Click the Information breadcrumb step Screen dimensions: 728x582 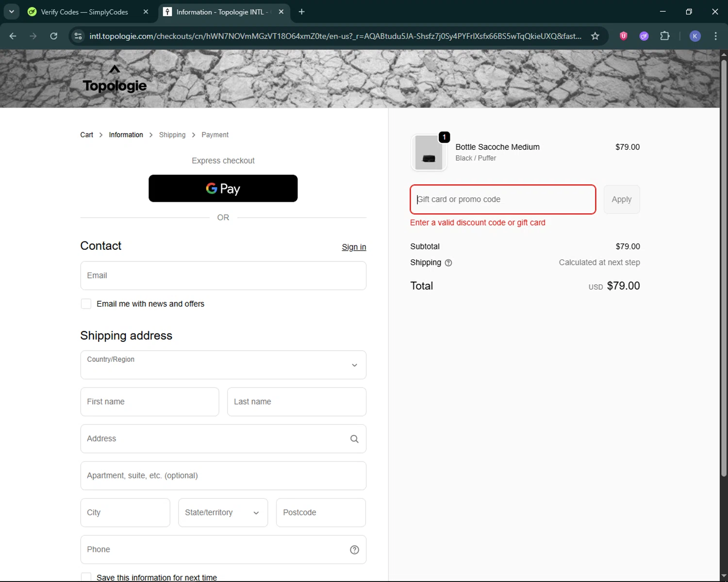126,135
